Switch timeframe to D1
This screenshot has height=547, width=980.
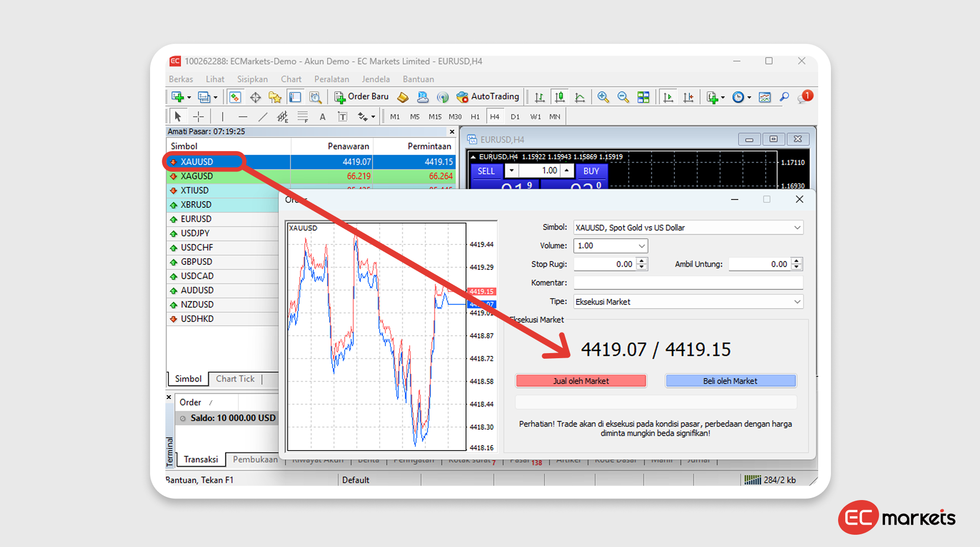click(x=515, y=117)
